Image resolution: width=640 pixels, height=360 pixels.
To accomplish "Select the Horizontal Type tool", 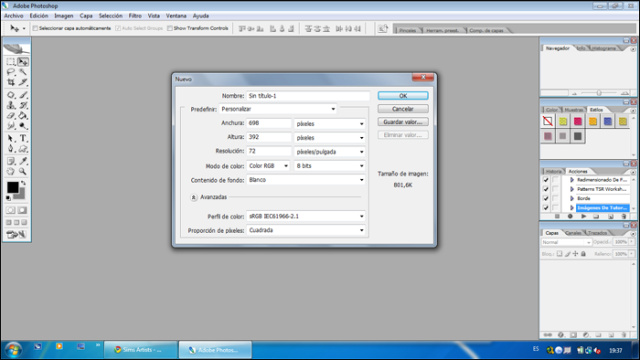I will tap(23, 138).
